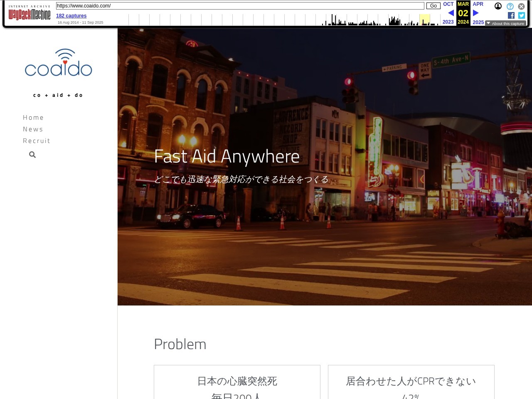Open the Recruit menu item

(37, 141)
